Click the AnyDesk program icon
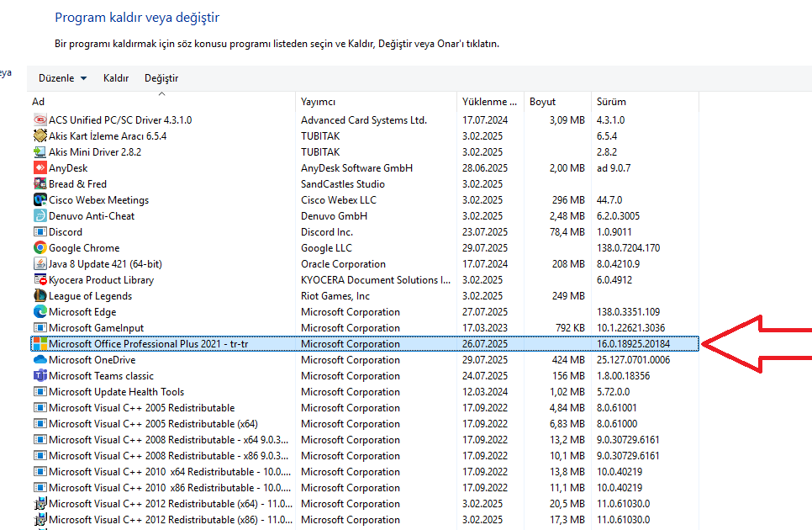Image resolution: width=812 pixels, height=530 pixels. [40, 168]
